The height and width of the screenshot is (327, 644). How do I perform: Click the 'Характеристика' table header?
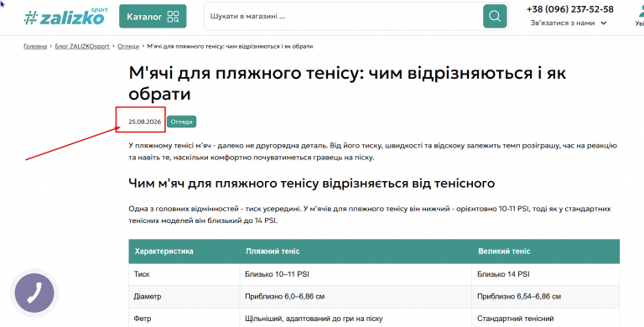(164, 251)
